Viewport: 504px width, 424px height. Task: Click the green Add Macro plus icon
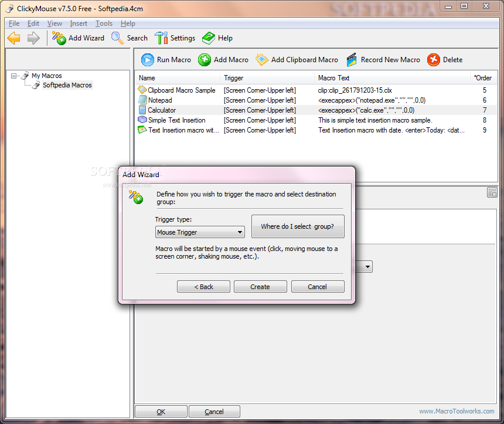point(205,60)
